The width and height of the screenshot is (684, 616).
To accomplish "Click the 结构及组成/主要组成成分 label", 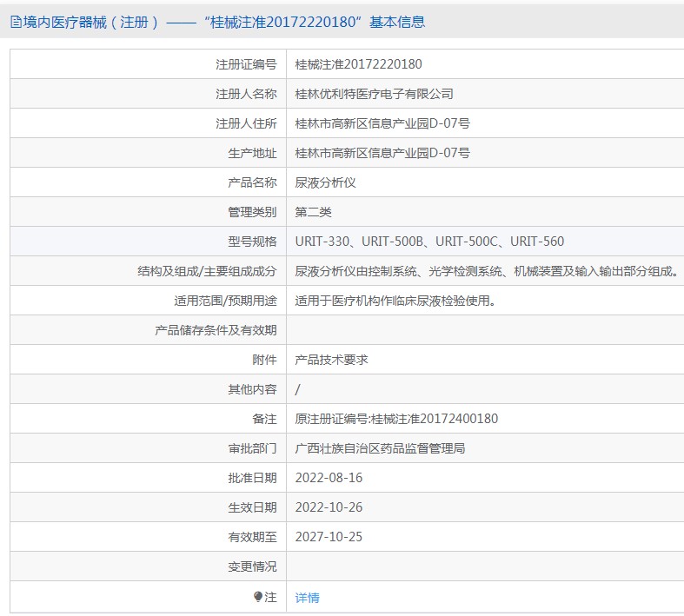I will point(207,271).
